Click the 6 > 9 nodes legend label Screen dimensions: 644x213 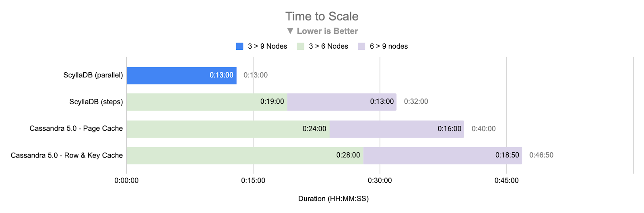point(389,46)
